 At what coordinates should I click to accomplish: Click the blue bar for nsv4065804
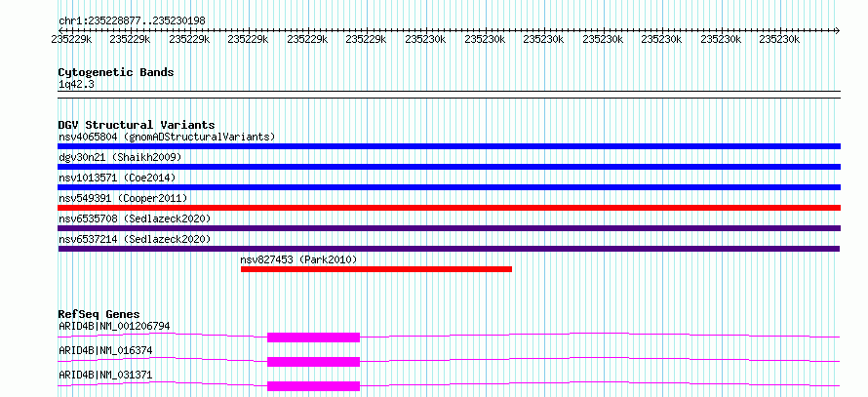click(x=449, y=146)
